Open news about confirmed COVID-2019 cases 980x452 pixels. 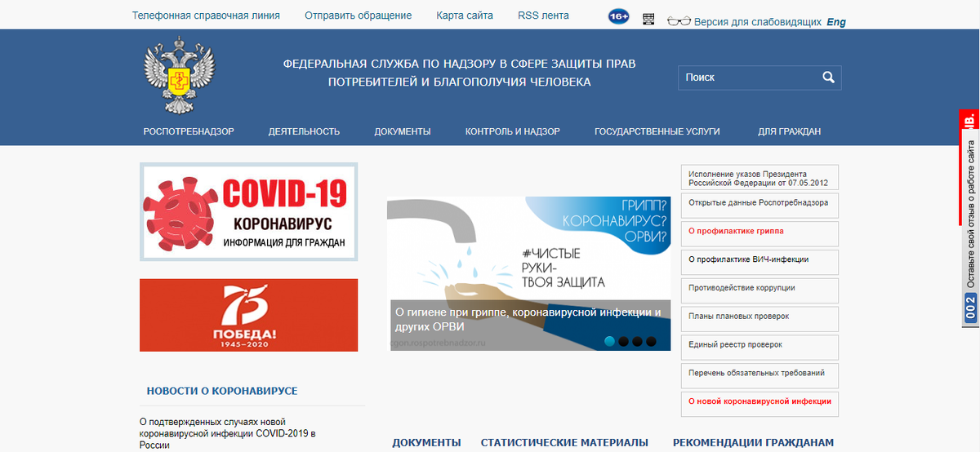pos(228,434)
